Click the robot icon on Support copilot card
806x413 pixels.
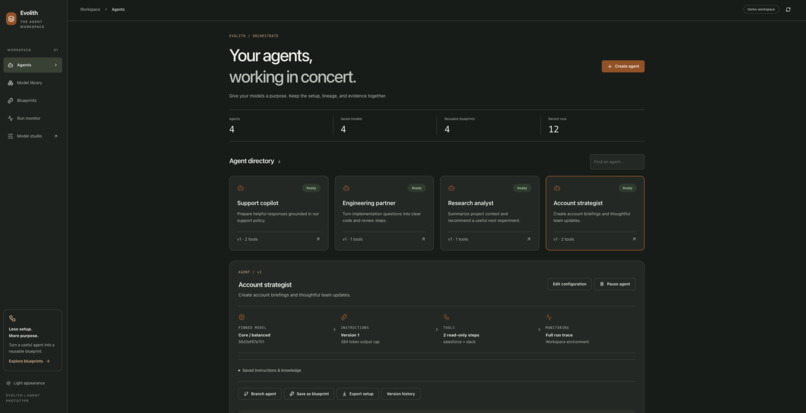point(241,188)
